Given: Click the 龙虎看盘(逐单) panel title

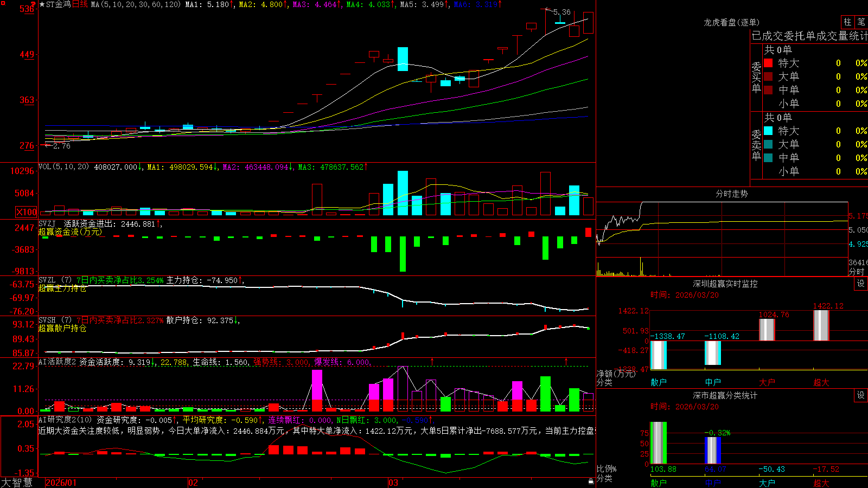Looking at the screenshot, I should (x=731, y=22).
